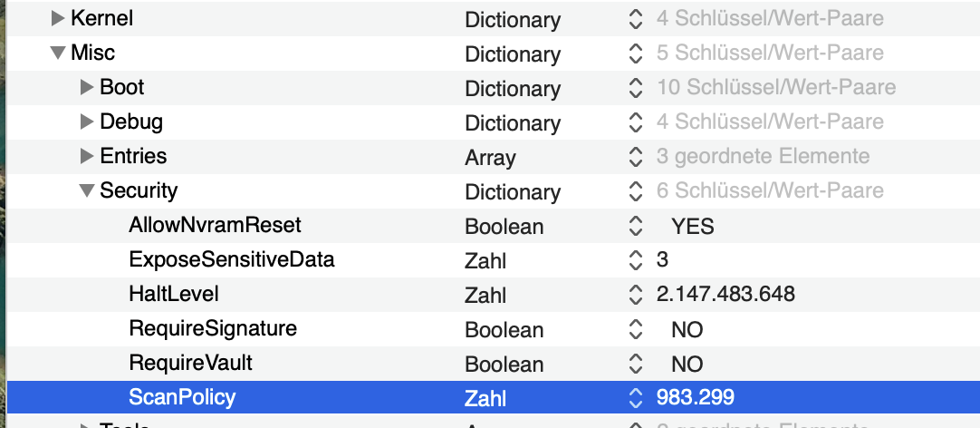Select the ScanPolicy key name
980x428 pixels.
click(182, 398)
